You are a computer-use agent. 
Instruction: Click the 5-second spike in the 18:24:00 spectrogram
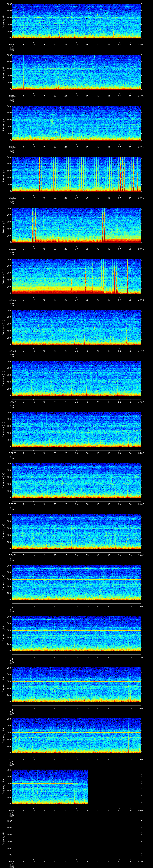(x=24, y=21)
